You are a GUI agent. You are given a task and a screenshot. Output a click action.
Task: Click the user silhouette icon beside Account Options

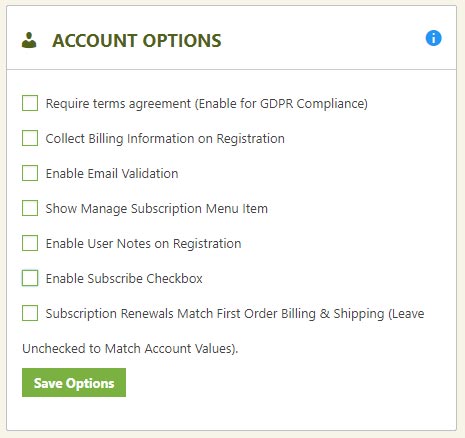(29, 40)
